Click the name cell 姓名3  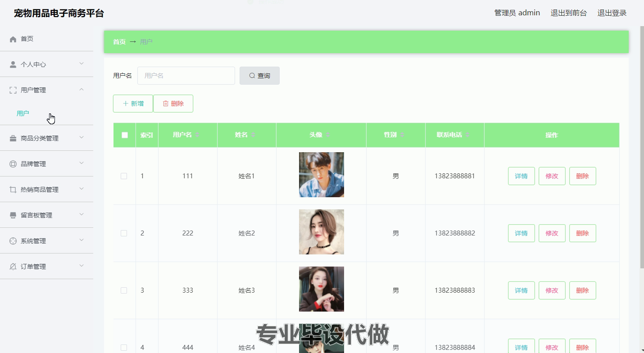tap(247, 290)
